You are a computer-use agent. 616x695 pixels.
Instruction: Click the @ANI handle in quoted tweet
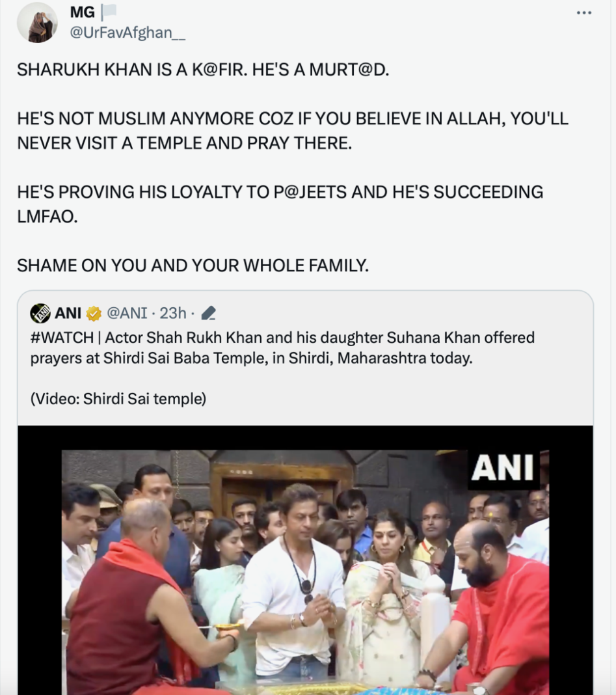point(127,313)
